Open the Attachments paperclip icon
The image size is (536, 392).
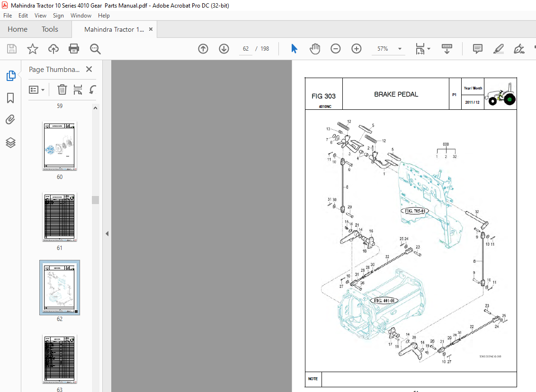tap(10, 120)
